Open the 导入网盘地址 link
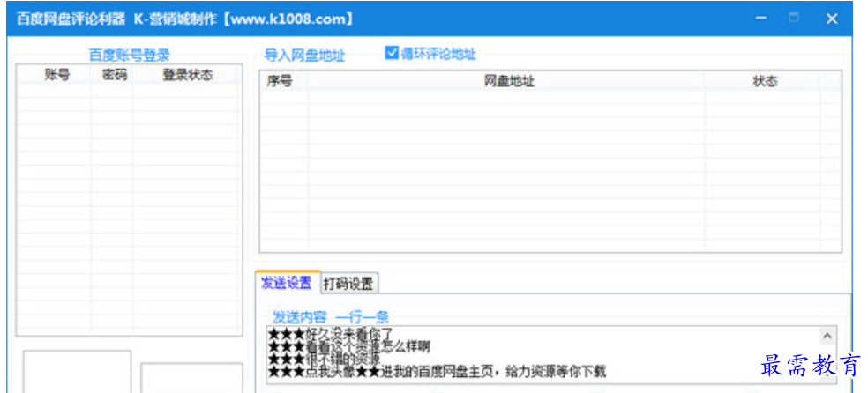The height and width of the screenshot is (393, 868). click(x=304, y=56)
